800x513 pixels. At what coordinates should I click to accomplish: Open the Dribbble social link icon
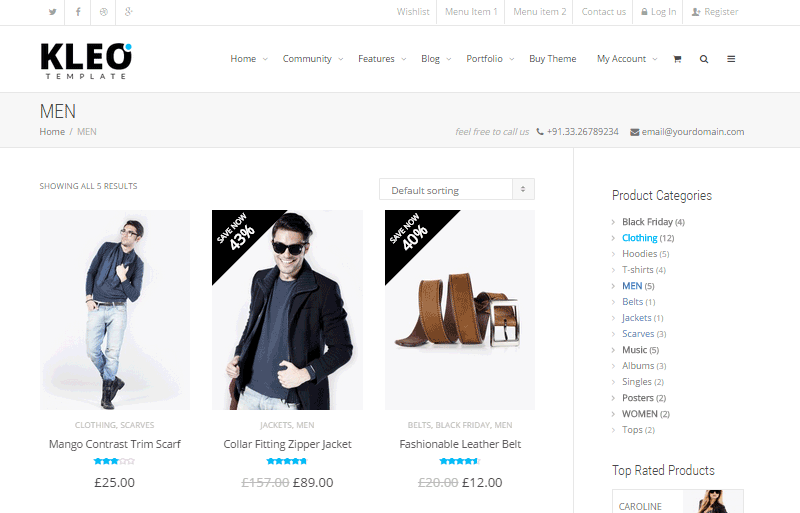click(104, 12)
